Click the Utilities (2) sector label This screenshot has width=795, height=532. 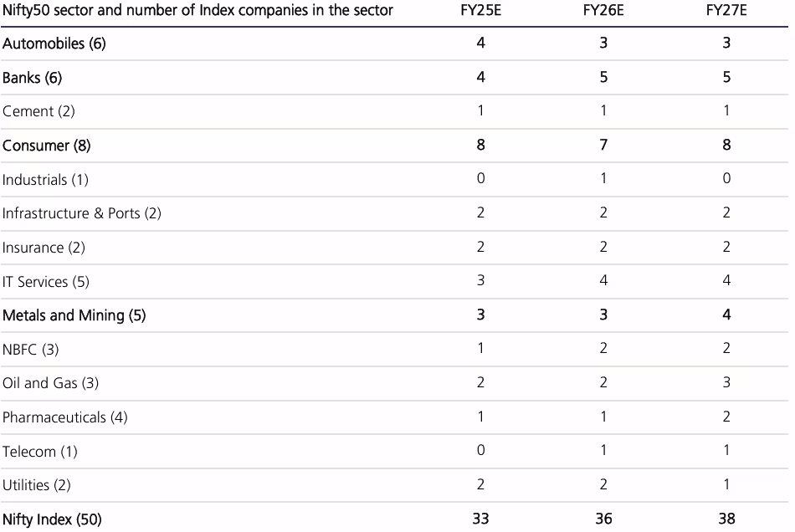tap(37, 485)
